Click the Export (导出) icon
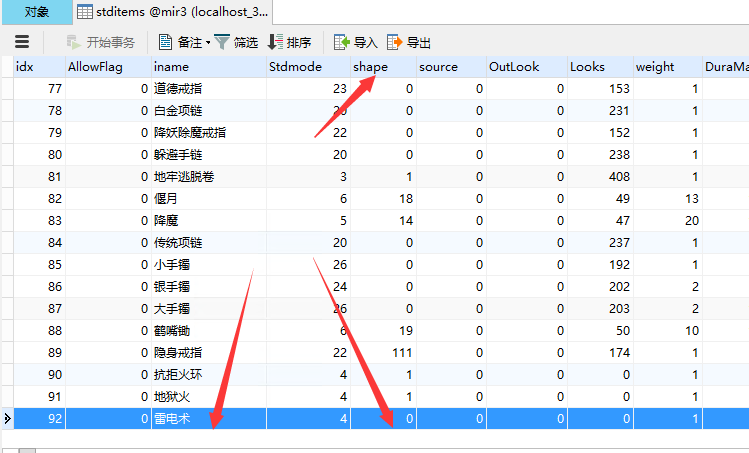749x453 pixels. [395, 42]
